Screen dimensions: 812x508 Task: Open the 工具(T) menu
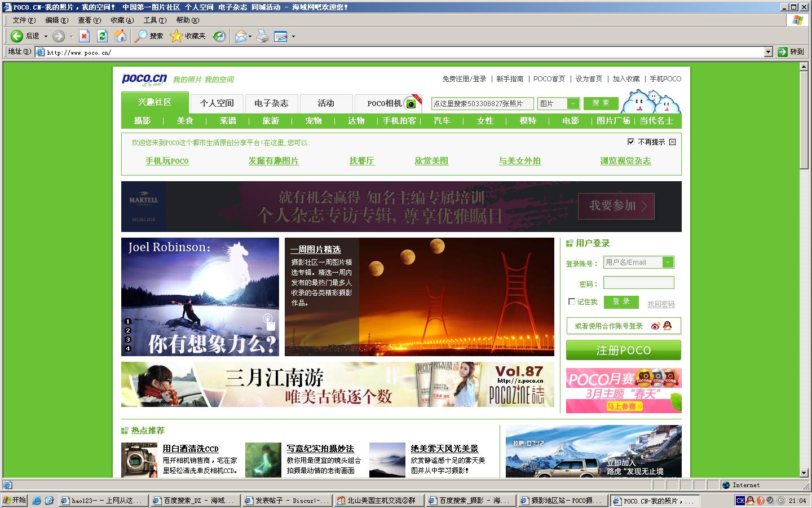point(155,20)
